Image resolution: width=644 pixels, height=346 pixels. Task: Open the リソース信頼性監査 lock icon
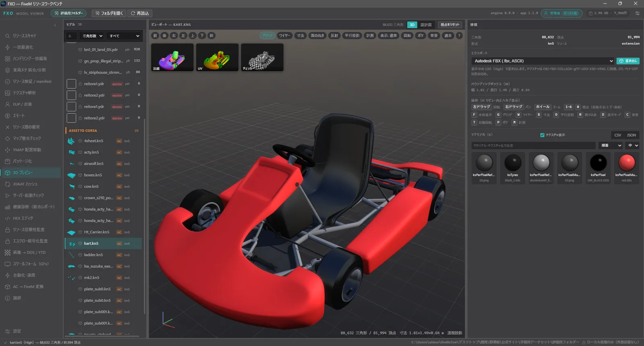tap(7, 230)
